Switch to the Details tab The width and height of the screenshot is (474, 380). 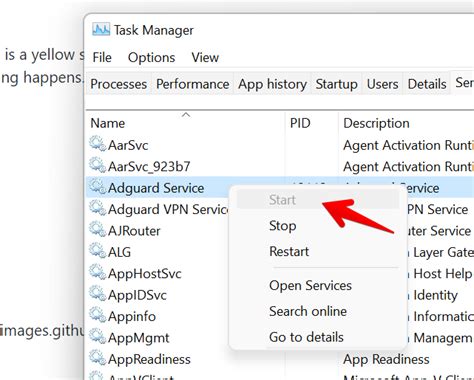pos(427,84)
